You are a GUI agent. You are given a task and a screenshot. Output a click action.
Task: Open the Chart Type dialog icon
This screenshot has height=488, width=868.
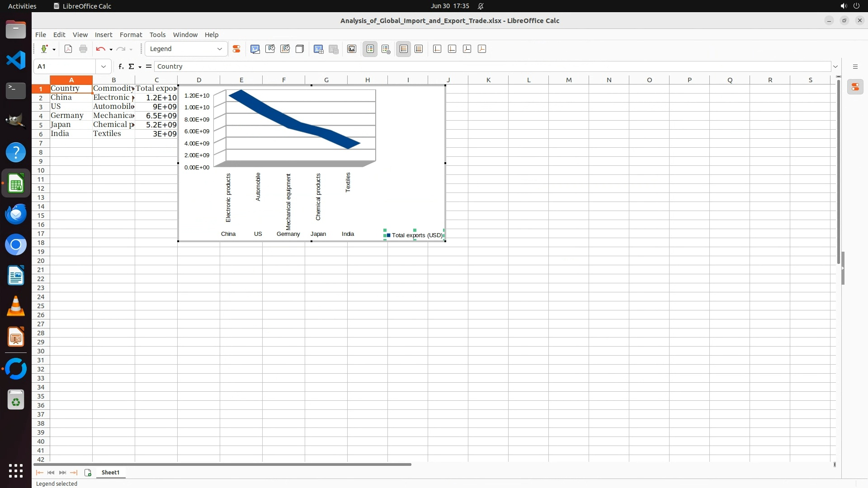(x=255, y=49)
